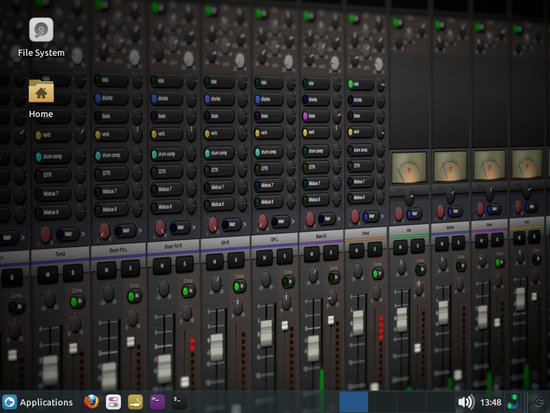Launch Firefox from the panel

(x=91, y=402)
